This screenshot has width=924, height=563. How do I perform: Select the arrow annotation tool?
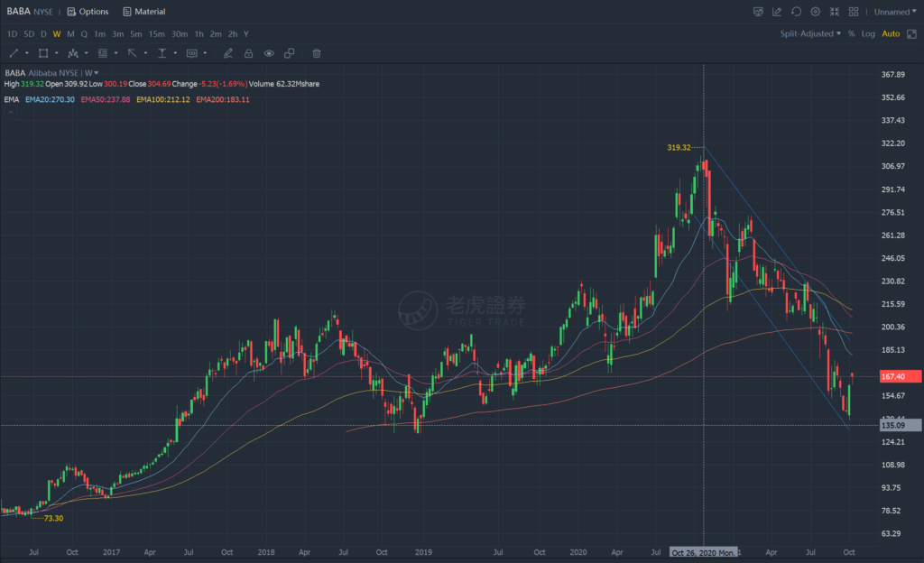[132, 53]
